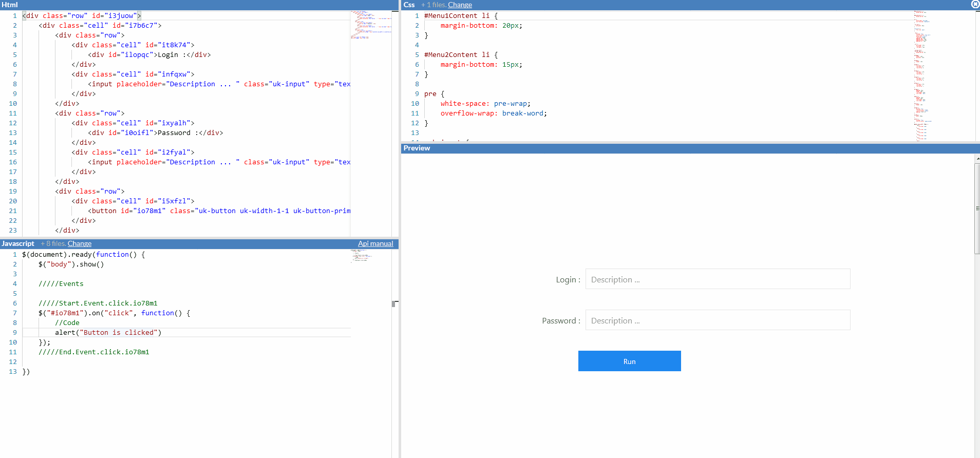
Task: Click the Preview pane vertical scrollbar thumb
Action: tap(977, 208)
